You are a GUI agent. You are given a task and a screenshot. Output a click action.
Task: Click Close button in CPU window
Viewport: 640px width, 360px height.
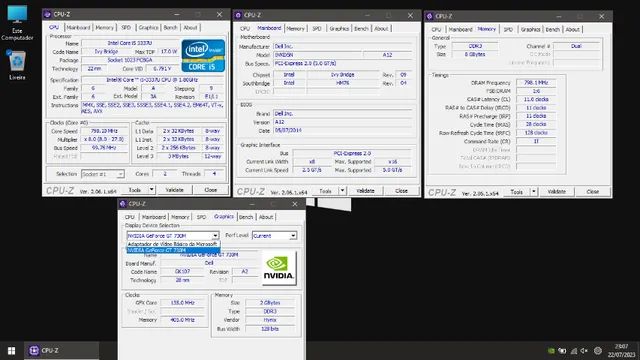(211, 190)
